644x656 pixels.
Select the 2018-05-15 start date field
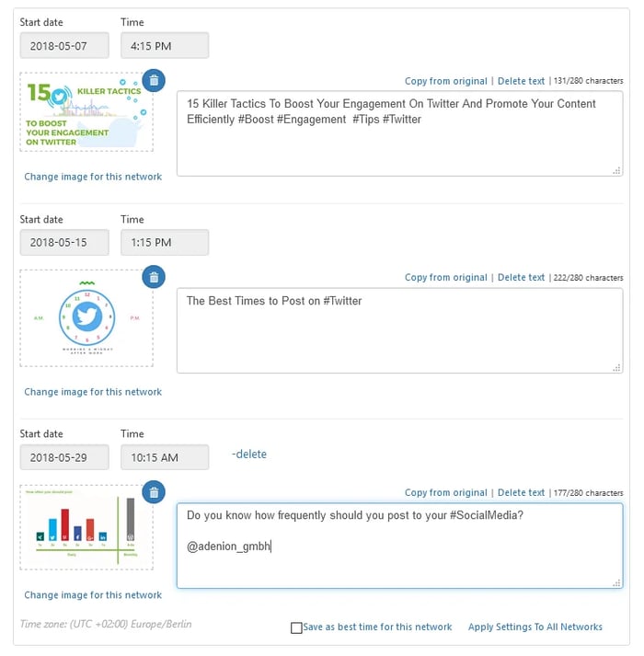(64, 243)
